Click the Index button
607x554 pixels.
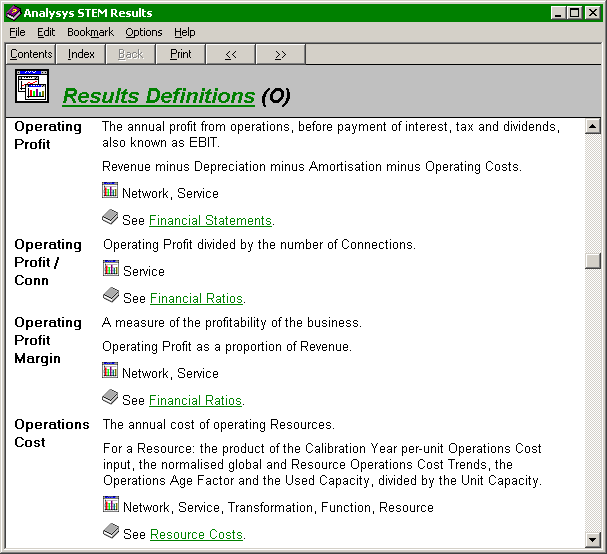tap(81, 54)
